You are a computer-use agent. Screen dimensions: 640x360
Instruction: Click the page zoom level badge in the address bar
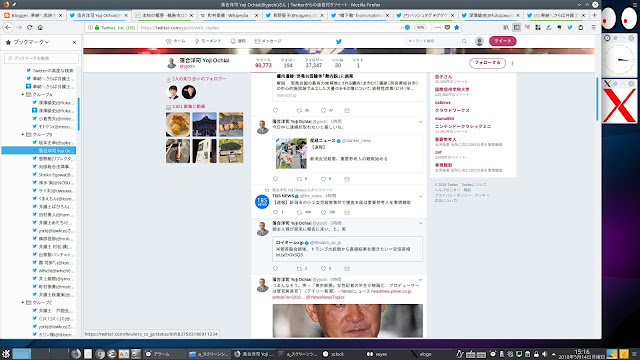click(420, 27)
